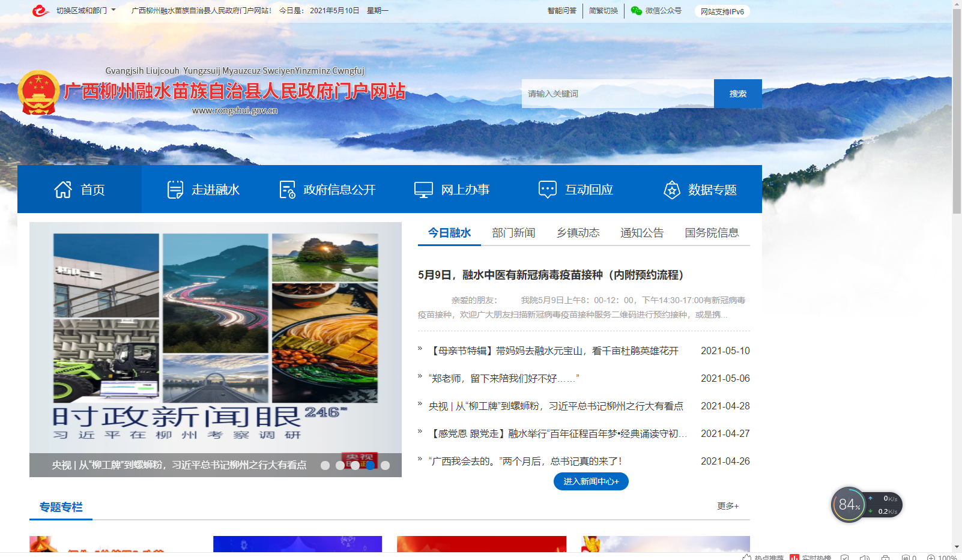Expand 更多+ in the 专题专栏 section
Viewport: 962px width, 560px height.
tap(728, 506)
